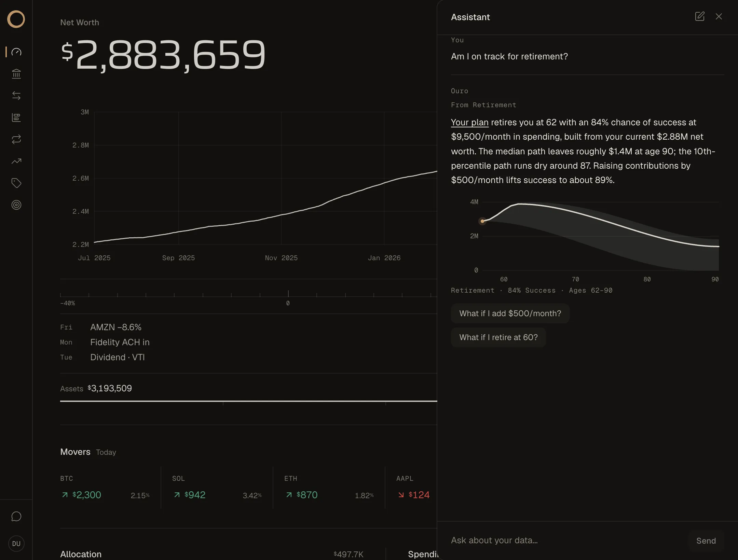
Task: Click the Assets $3,193,509 value
Action: [110, 388]
